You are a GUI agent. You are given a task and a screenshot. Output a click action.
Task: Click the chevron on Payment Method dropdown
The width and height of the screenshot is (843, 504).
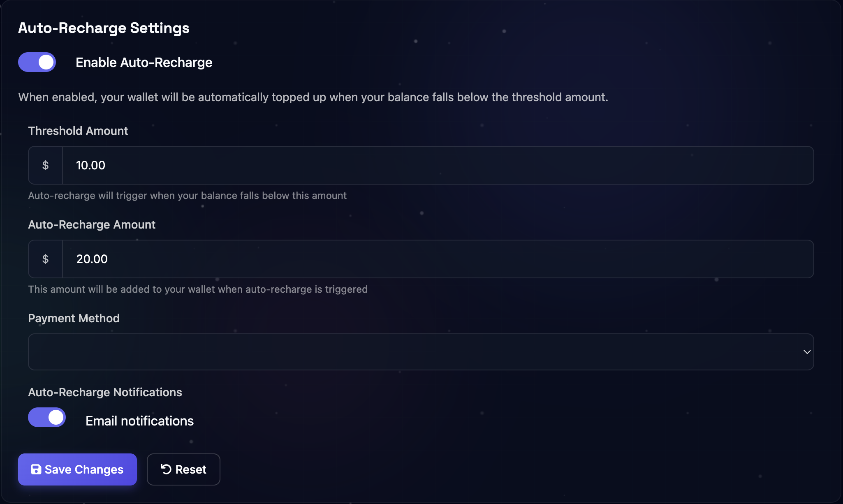point(806,352)
